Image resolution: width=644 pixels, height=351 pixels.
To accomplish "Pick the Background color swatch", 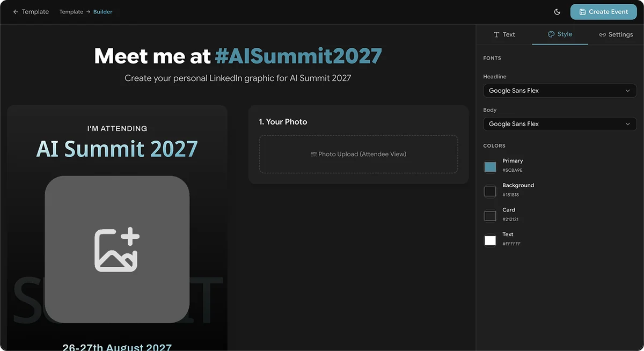I will click(490, 191).
